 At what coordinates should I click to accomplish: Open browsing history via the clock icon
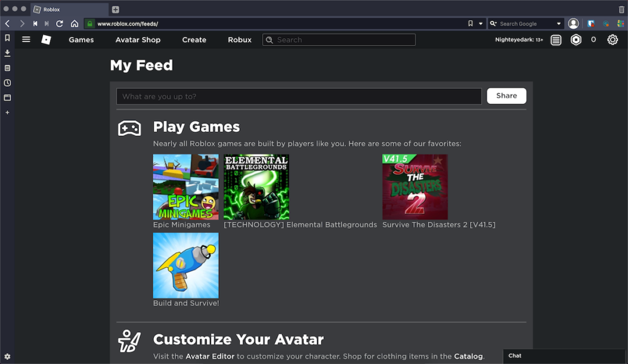7,83
